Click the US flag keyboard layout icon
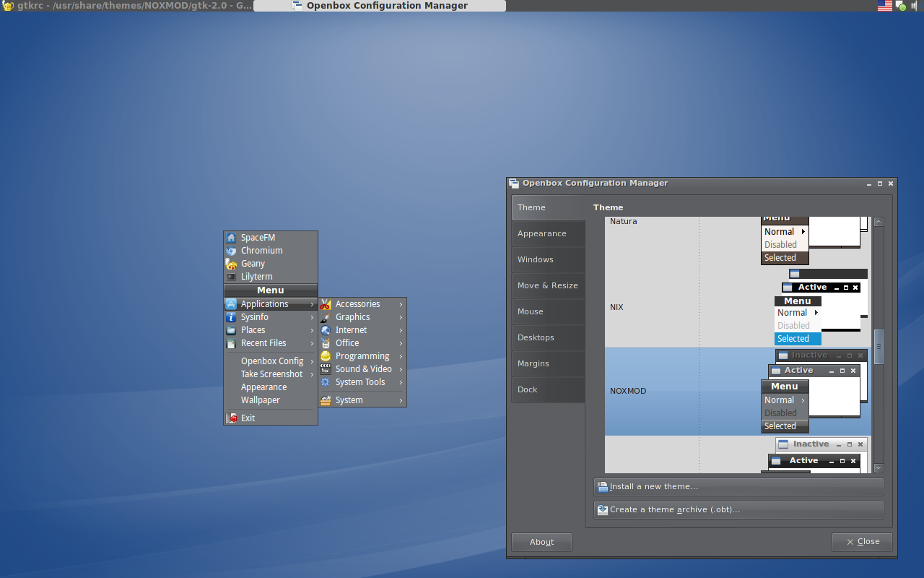Image resolution: width=924 pixels, height=578 pixels. 884,6
